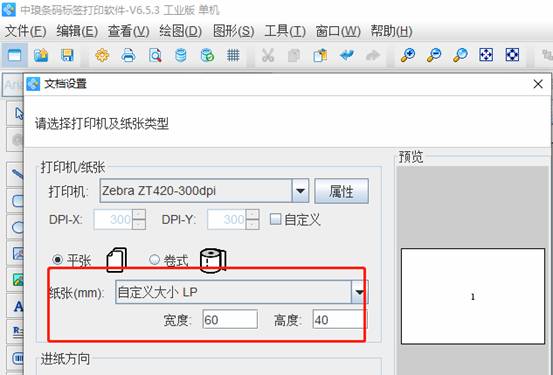Click the '预览' preview label
The image size is (553, 375).
(411, 157)
